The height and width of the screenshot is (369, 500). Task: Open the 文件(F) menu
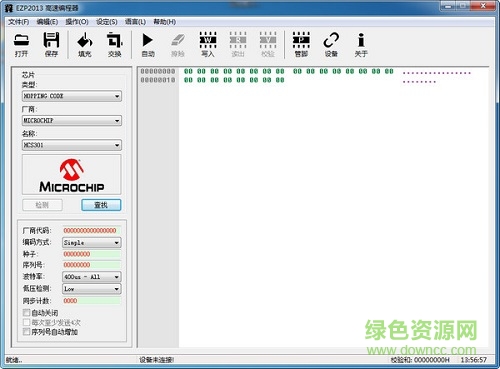[19, 22]
